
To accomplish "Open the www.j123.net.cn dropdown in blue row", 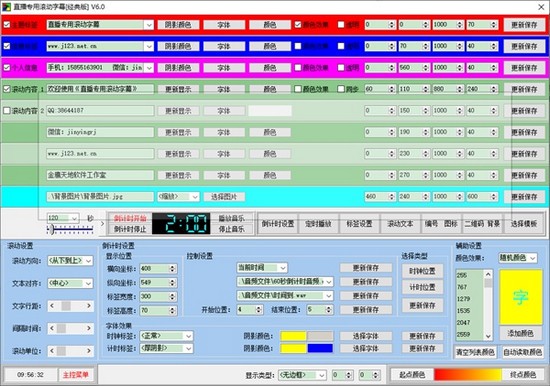I will point(149,46).
